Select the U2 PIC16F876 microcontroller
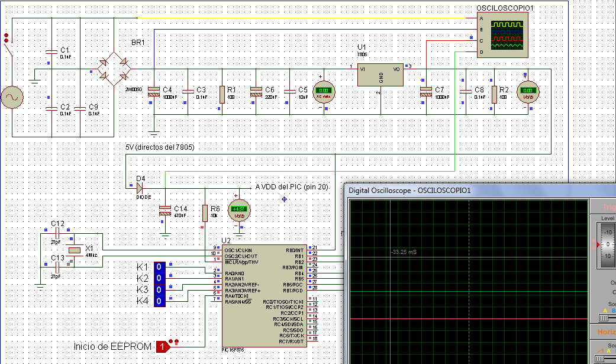 tap(265, 295)
